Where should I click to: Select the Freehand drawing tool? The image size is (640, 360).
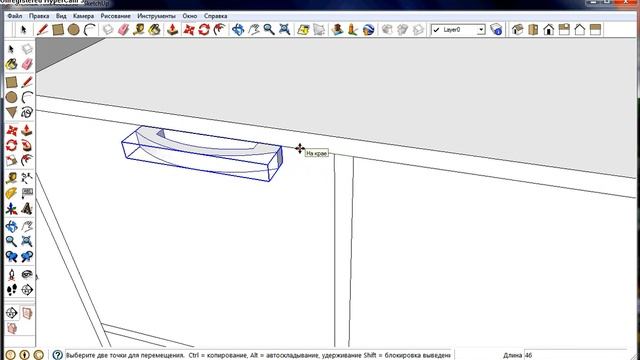27,112
